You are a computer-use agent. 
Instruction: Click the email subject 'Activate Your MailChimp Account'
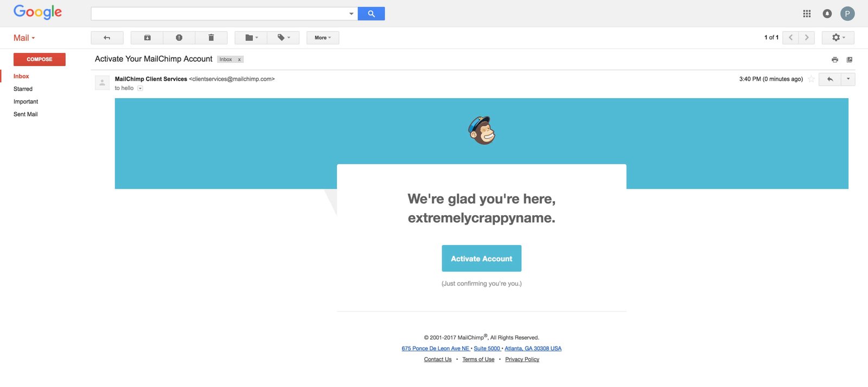[154, 59]
